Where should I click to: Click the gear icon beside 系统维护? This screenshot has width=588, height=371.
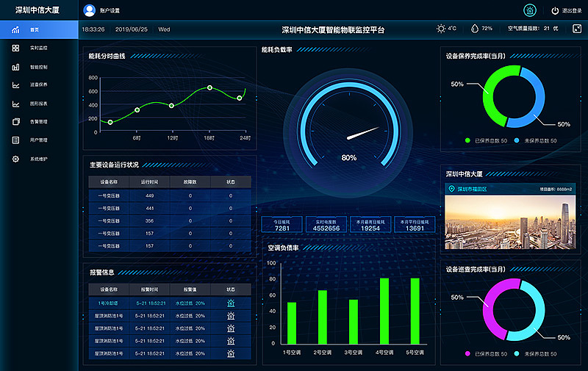pyautogui.click(x=15, y=159)
